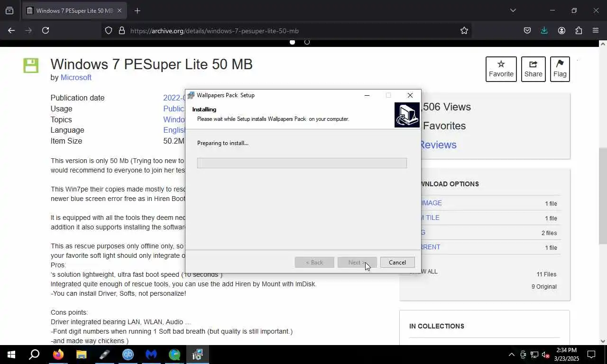
Task: Cancel the Wallpapers Pack setup
Action: (397, 263)
